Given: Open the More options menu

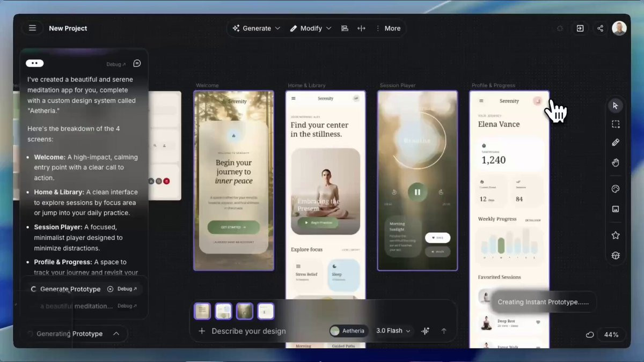Looking at the screenshot, I should tap(387, 28).
